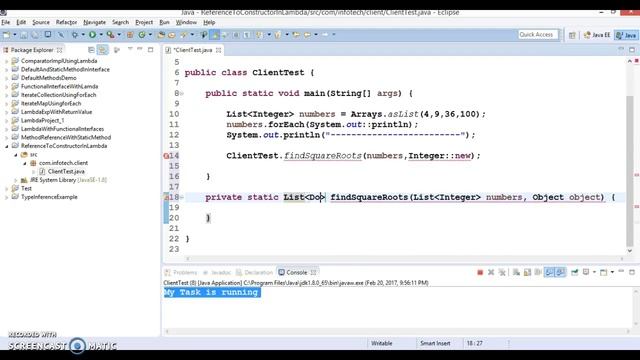Image resolution: width=640 pixels, height=360 pixels.
Task: Expand the ComparatorImplUsingLambda project
Action: coord(7,61)
